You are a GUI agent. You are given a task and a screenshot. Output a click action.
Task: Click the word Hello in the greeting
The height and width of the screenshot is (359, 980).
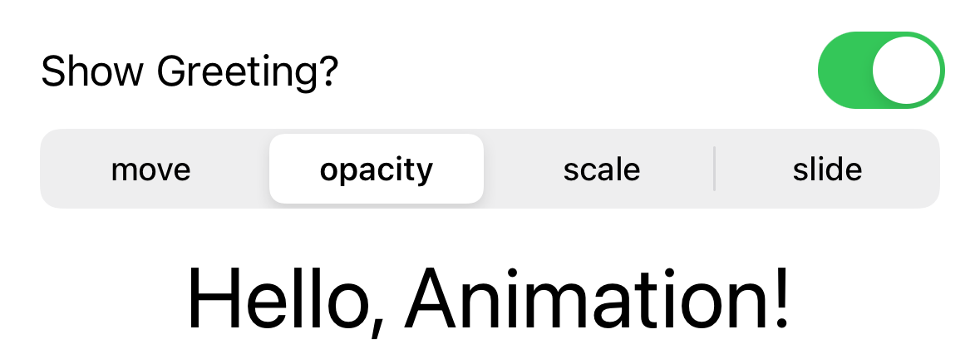coord(283,299)
